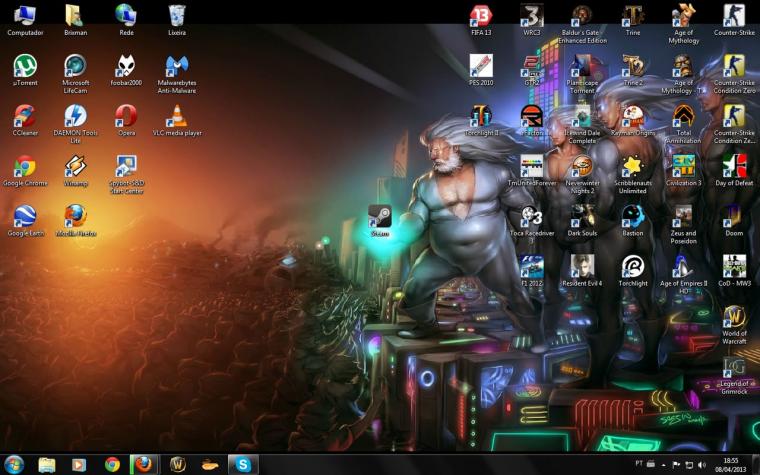Open the Civilization 3 shortcut
760x475 pixels.
(x=683, y=171)
